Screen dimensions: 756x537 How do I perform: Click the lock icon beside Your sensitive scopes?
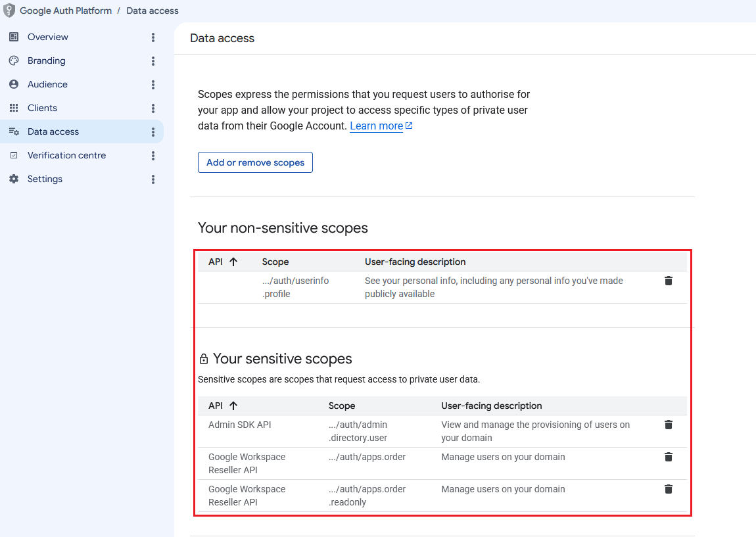[204, 359]
